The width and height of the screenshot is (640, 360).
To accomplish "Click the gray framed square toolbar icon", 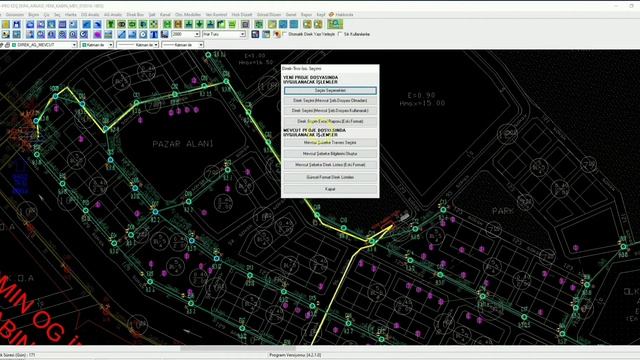I will point(245,24).
